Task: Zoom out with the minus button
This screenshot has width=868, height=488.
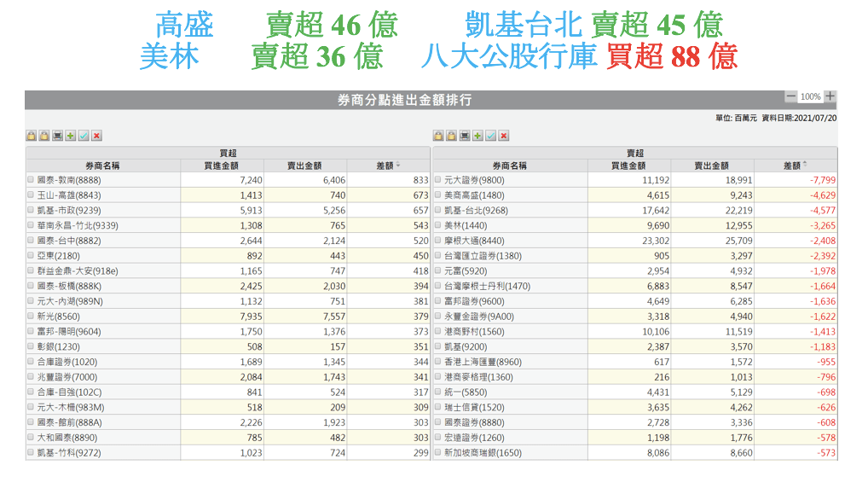Action: click(791, 96)
